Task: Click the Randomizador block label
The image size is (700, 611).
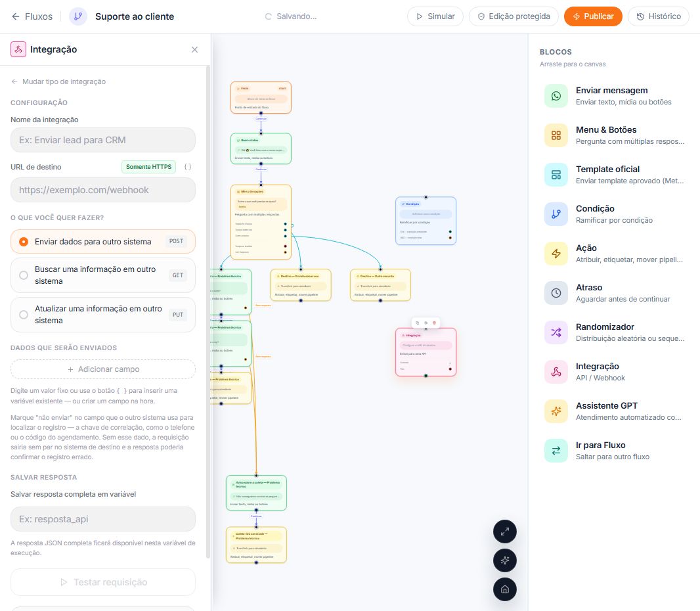Action: click(x=605, y=327)
